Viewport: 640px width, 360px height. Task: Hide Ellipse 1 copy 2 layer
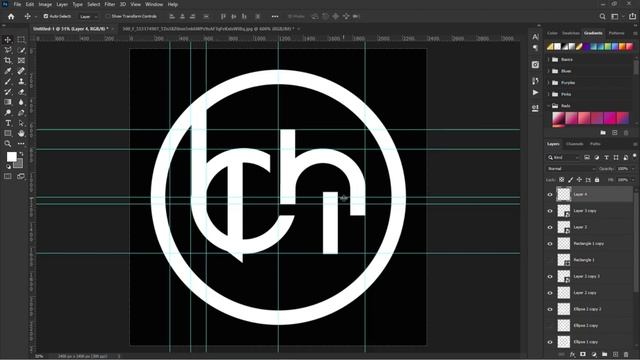coord(550,309)
